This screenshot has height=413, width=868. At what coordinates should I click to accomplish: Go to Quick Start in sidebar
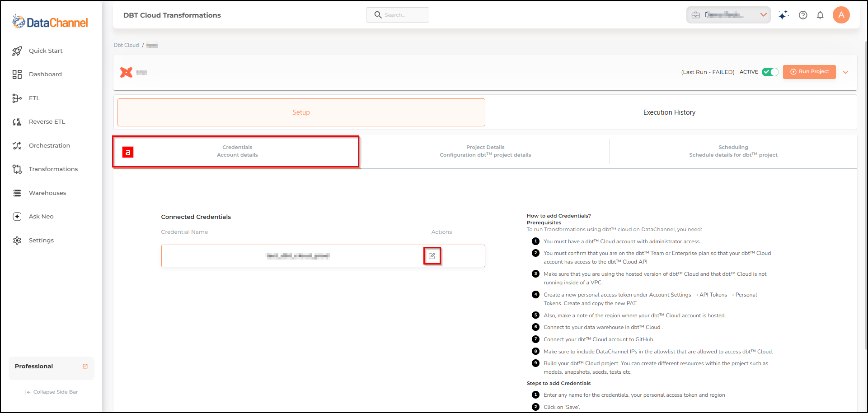pyautogui.click(x=46, y=51)
